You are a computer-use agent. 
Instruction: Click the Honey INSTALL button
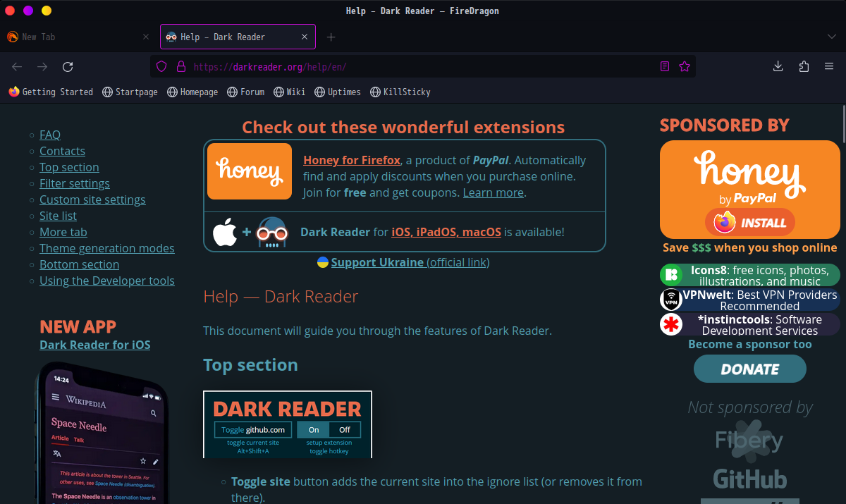pyautogui.click(x=750, y=223)
